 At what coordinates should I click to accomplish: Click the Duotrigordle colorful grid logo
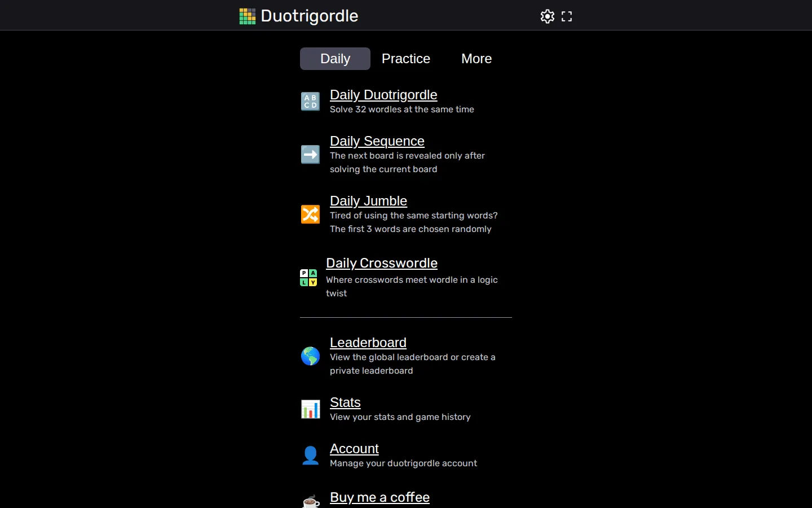(248, 16)
